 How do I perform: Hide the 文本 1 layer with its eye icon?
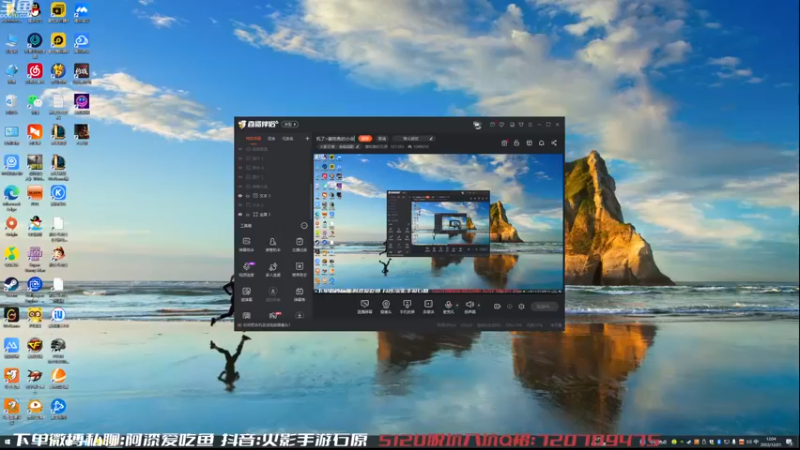(240, 196)
